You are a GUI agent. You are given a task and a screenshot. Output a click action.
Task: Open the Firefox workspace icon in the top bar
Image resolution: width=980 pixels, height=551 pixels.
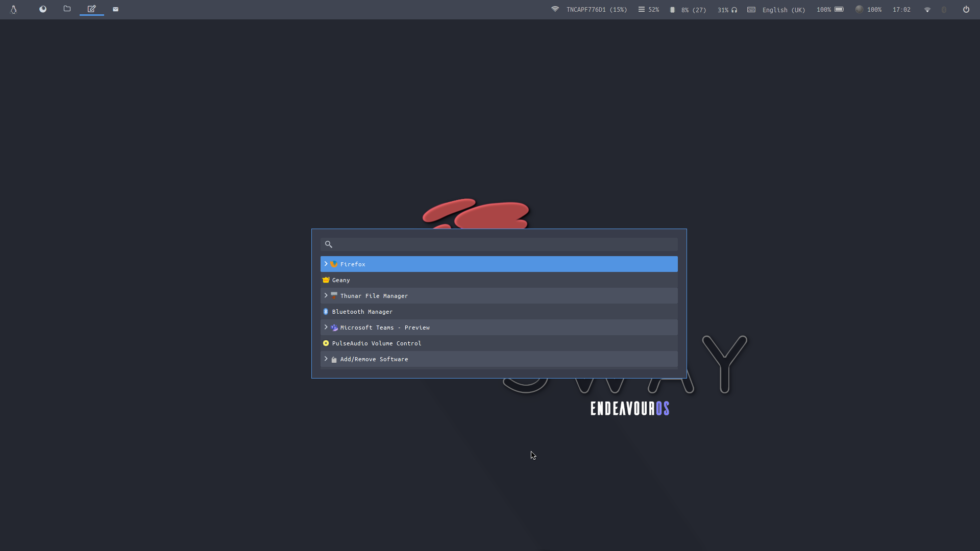[43, 9]
